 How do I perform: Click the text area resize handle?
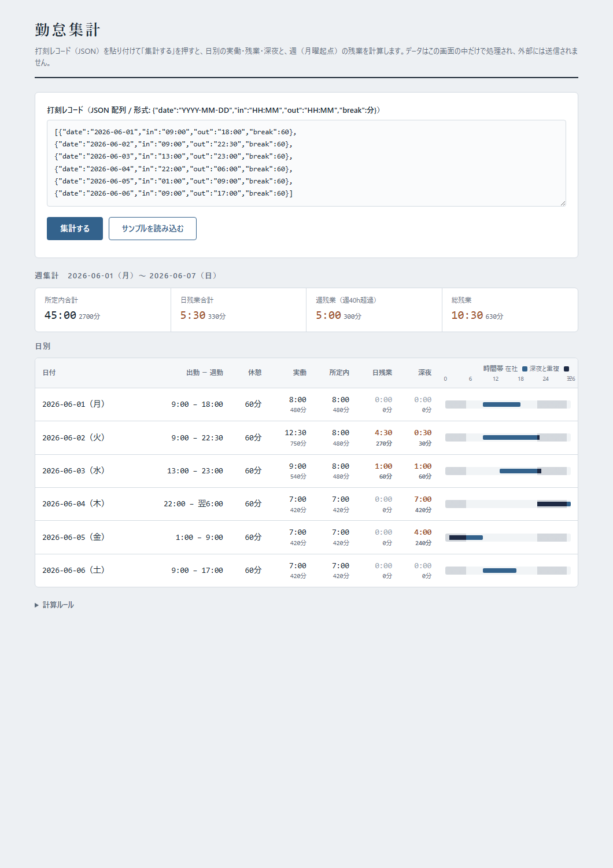pos(563,203)
